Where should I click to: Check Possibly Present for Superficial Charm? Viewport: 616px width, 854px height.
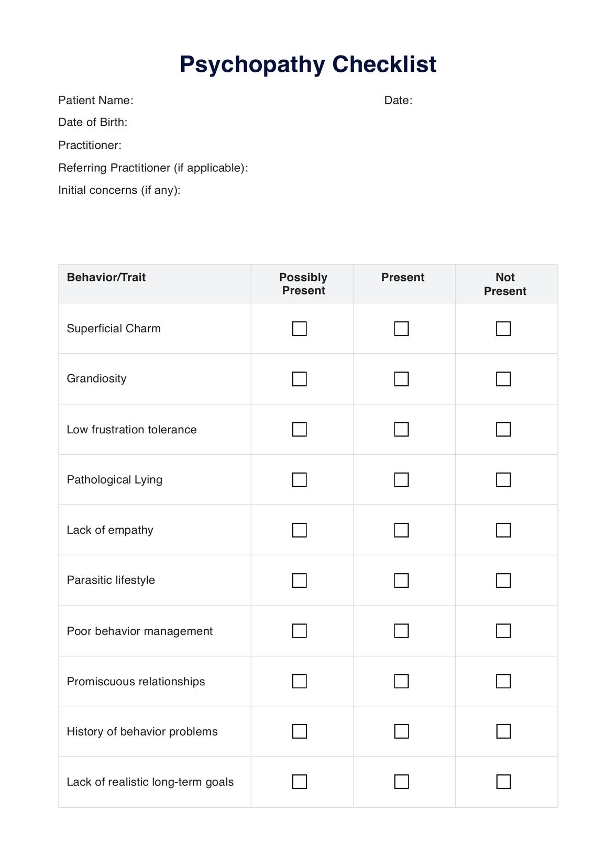click(x=299, y=329)
